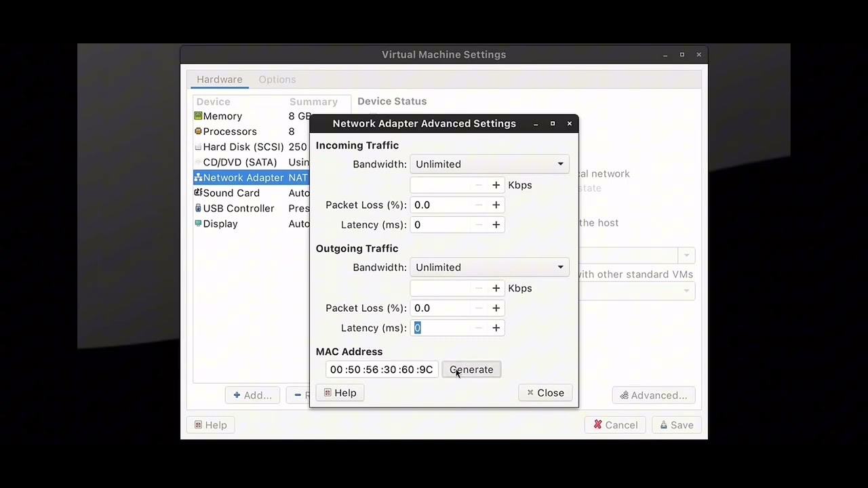Minimize the Virtual Machine Settings window
Screen dimensions: 868x488
[665, 54]
